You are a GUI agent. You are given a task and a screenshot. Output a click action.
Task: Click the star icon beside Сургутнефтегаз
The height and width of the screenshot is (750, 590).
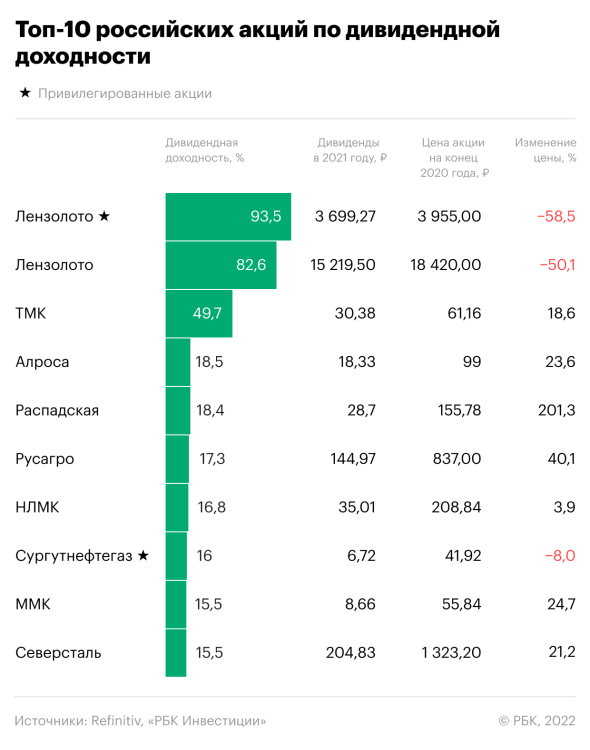[143, 555]
